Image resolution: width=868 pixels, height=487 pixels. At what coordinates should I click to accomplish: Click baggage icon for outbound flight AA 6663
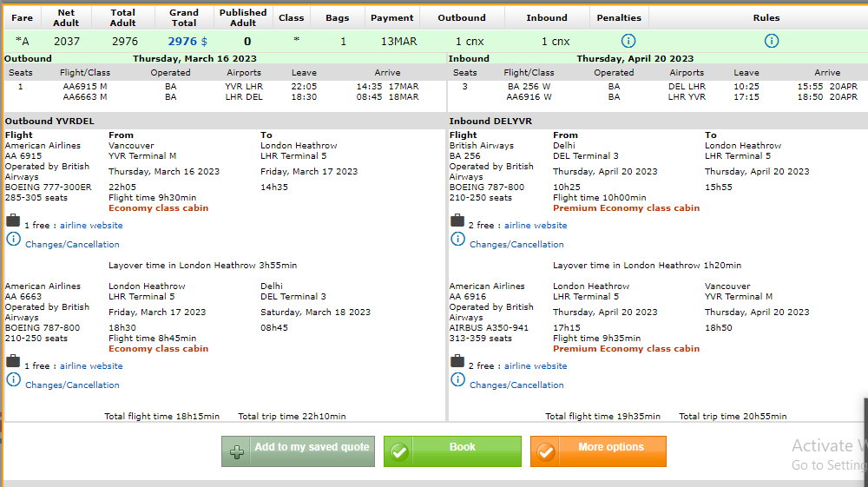[13, 362]
